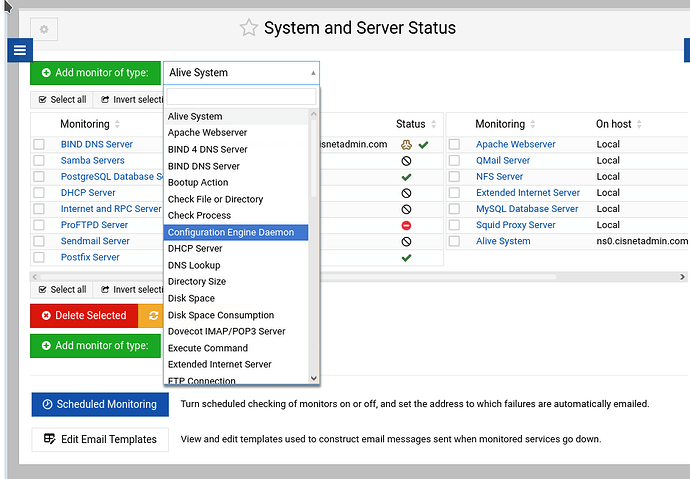Viewport: 690px width, 479px height.
Task: Click not-installed icon for Sendmail Server row
Action: (406, 241)
